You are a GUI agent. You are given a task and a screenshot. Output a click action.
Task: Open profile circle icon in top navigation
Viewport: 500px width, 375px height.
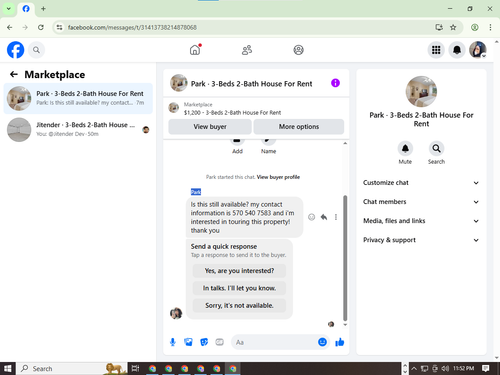[x=298, y=50]
